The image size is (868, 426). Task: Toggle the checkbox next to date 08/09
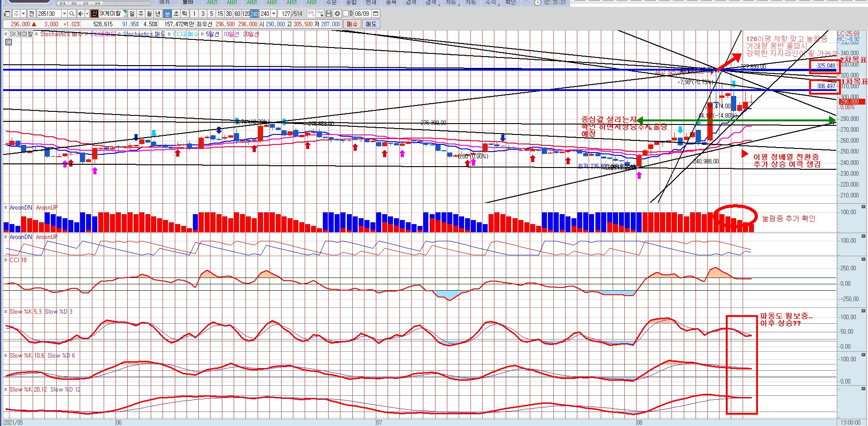[x=346, y=14]
